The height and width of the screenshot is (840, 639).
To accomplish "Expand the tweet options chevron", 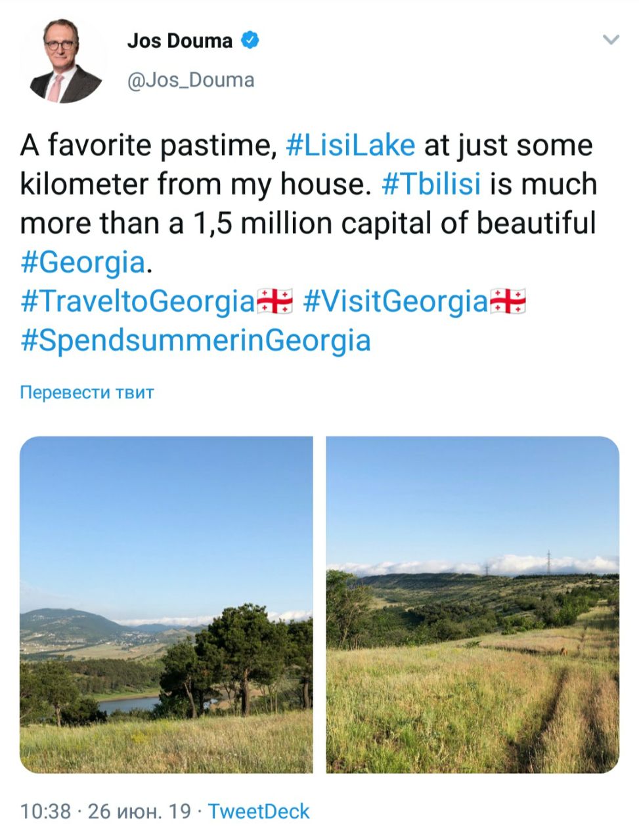I will click(611, 40).
